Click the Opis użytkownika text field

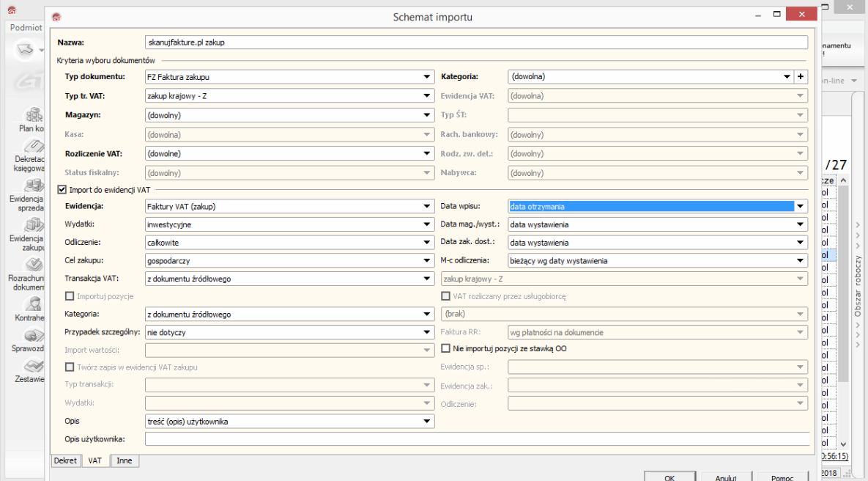(x=476, y=439)
